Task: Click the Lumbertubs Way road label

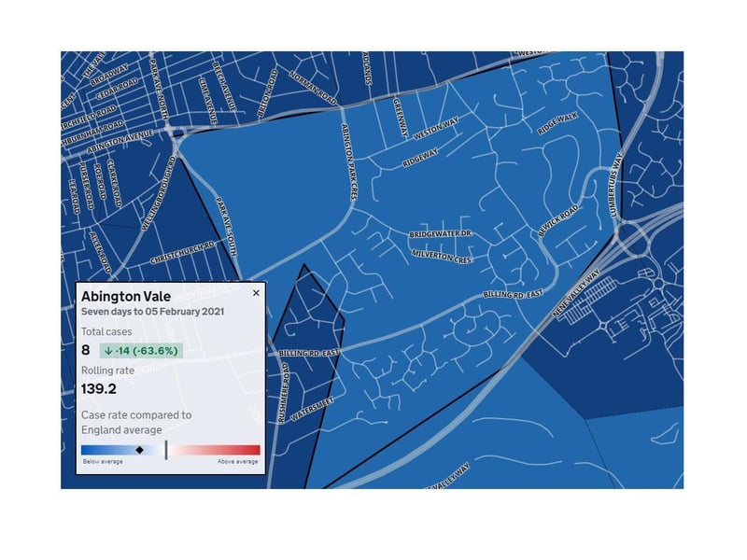Action: (x=615, y=185)
